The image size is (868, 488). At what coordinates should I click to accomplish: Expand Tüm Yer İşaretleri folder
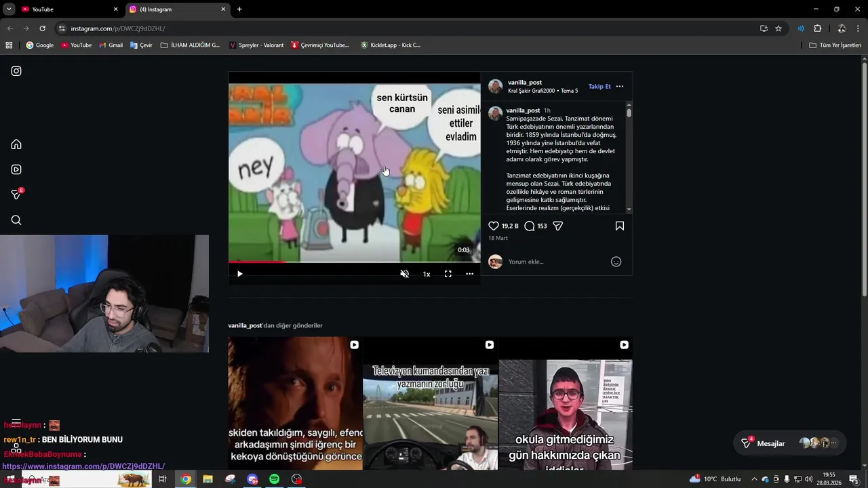click(835, 45)
